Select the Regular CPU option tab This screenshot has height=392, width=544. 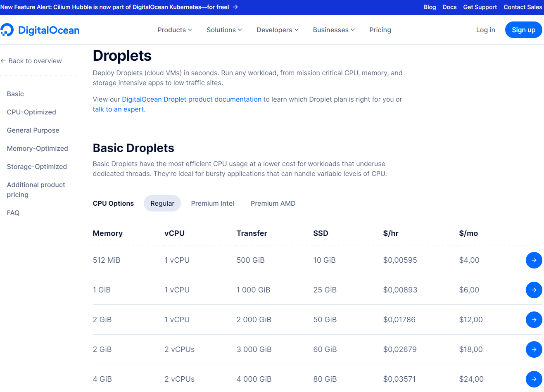point(162,203)
